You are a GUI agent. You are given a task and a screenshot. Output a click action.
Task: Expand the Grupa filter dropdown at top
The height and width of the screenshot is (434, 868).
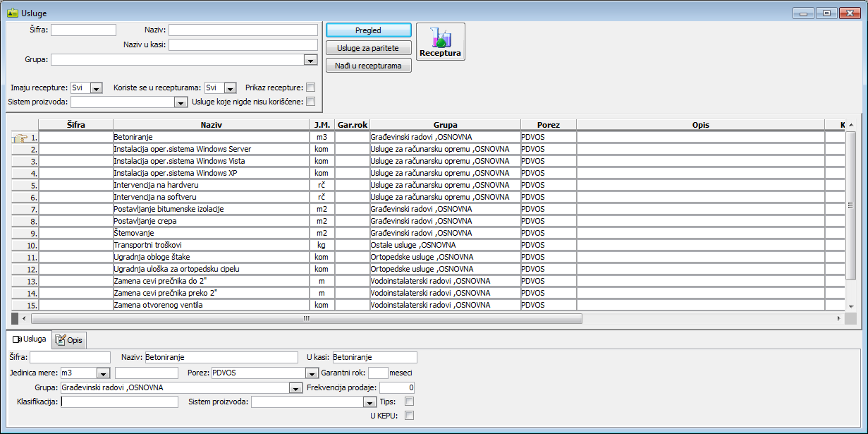pos(310,61)
